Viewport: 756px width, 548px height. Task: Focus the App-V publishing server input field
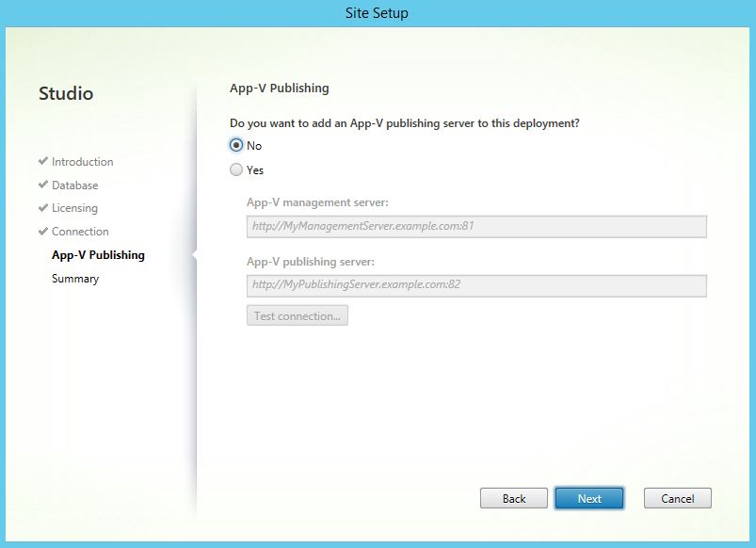(x=475, y=284)
